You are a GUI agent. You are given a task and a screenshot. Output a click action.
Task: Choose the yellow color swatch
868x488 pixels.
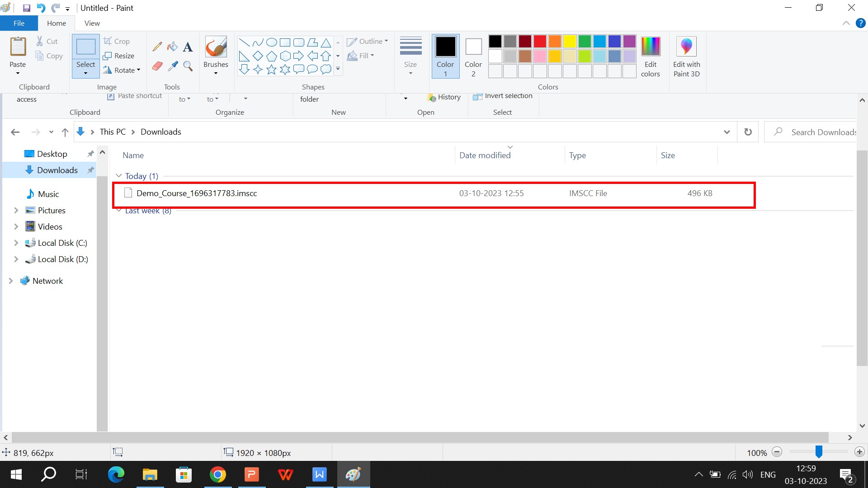(x=570, y=42)
